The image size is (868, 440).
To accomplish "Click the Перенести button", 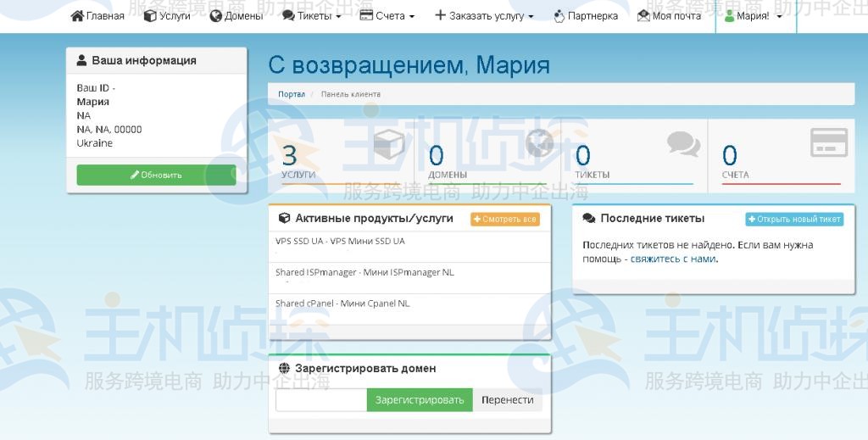I will point(508,399).
